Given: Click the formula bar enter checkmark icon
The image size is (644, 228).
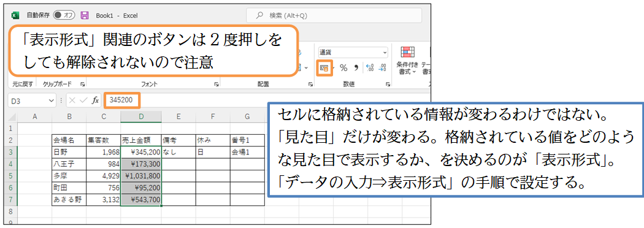Looking at the screenshot, I should point(84,101).
